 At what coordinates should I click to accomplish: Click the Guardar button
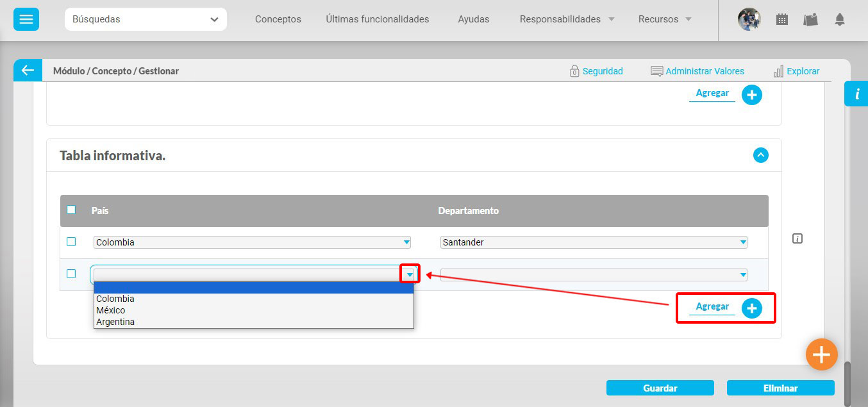[x=660, y=388]
